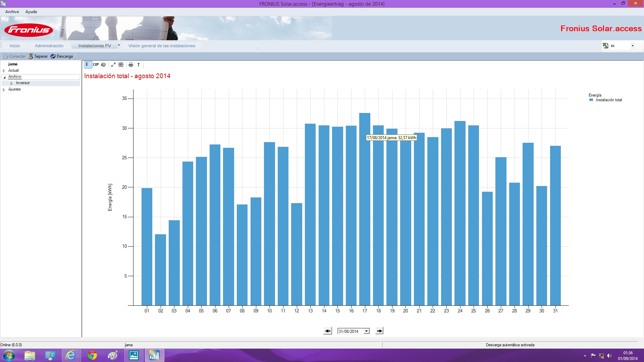Open the Administración tab
This screenshot has width=644, height=362.
pyautogui.click(x=49, y=46)
